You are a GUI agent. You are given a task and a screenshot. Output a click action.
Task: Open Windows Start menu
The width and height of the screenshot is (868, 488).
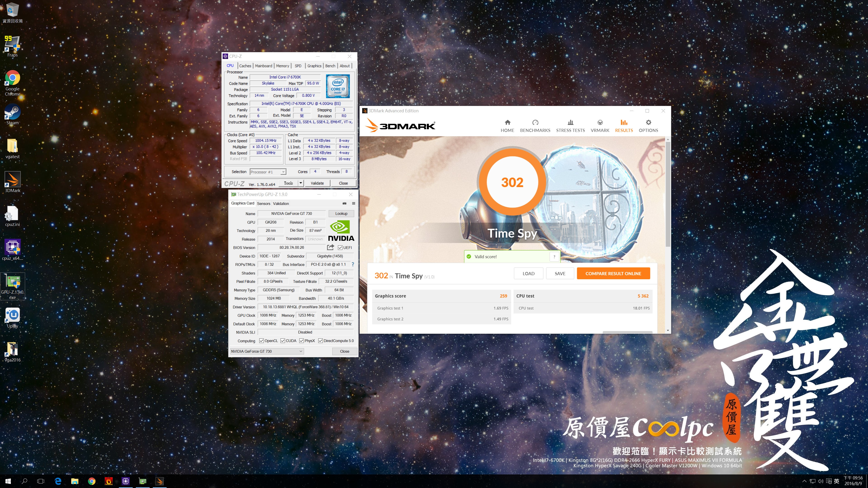(x=8, y=481)
